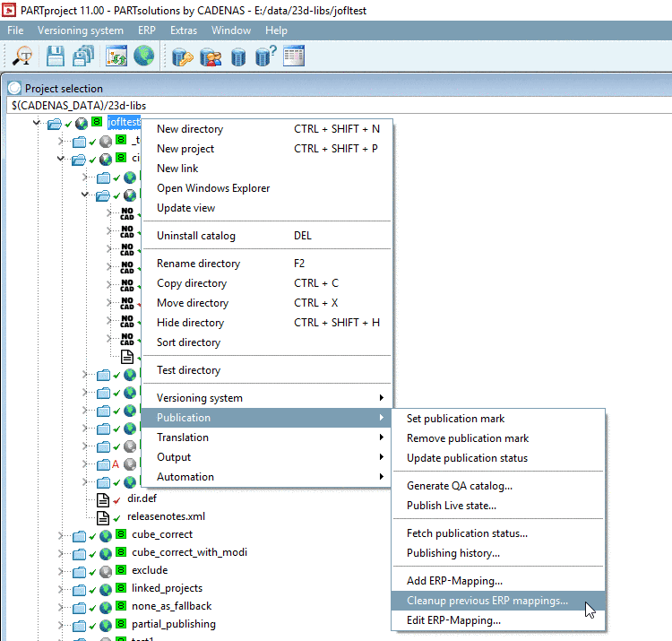Click the globe icon in the toolbar
The image size is (672, 641).
point(143,56)
